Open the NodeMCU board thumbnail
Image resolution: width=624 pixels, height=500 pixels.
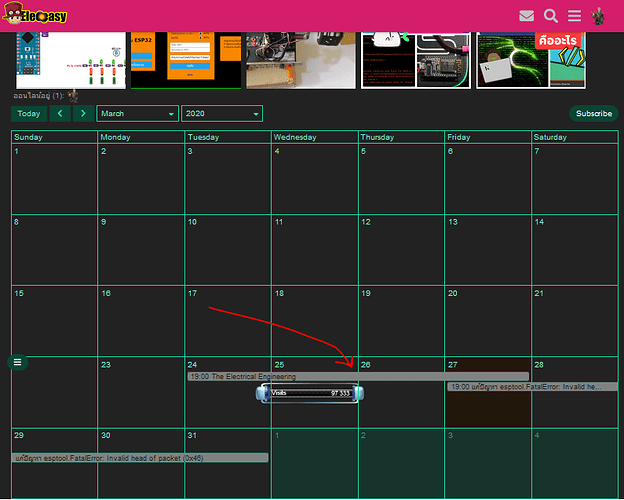416,60
